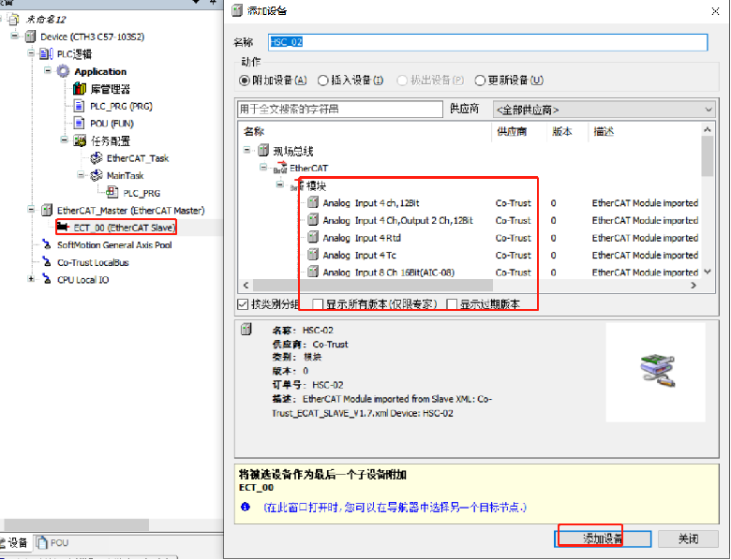This screenshot has width=731, height=560.
Task: Enable 显示过期版本 checkbox
Action: point(452,304)
